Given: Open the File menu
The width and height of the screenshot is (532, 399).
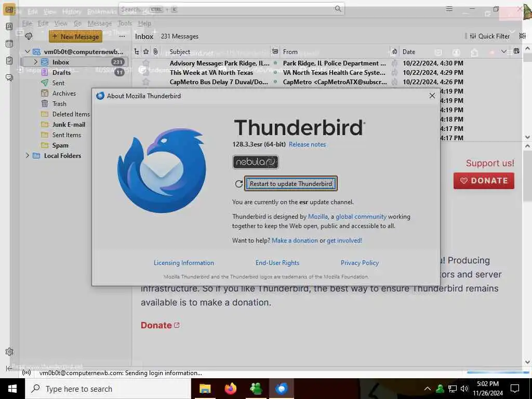Looking at the screenshot, I should pyautogui.click(x=27, y=23).
